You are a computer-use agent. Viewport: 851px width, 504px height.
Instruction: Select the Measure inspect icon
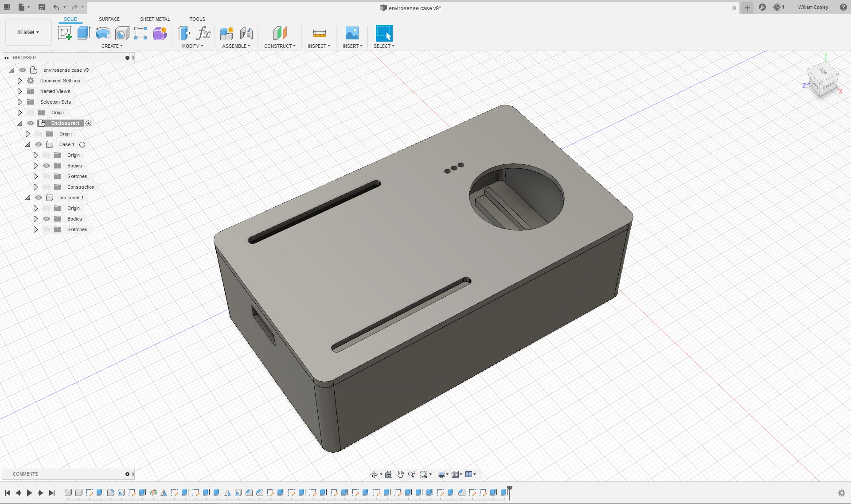click(319, 33)
